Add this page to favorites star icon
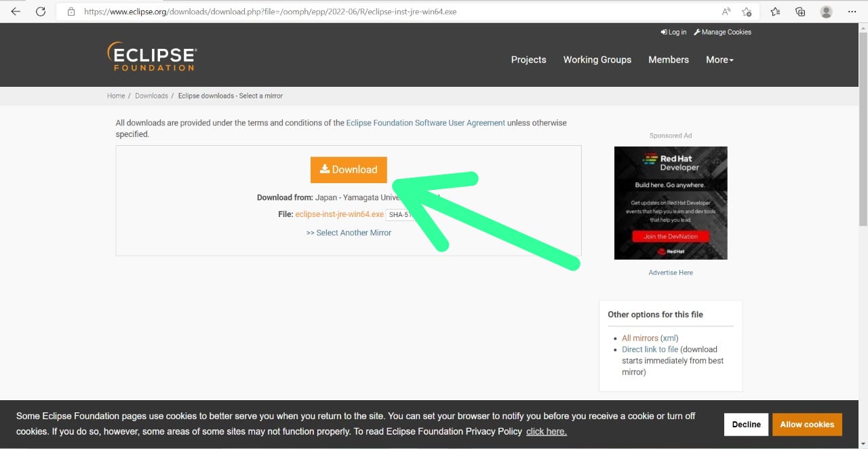The height and width of the screenshot is (449, 868). 747,12
